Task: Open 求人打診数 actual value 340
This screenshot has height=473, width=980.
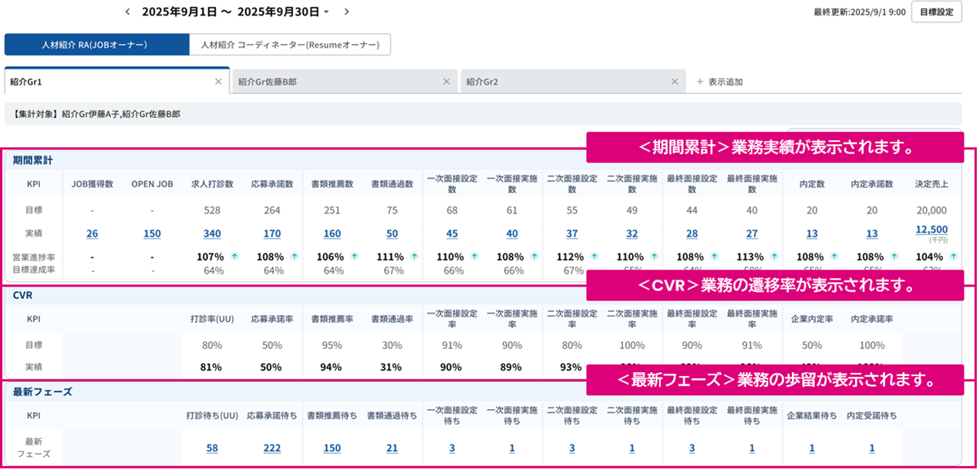Action: 212,234
